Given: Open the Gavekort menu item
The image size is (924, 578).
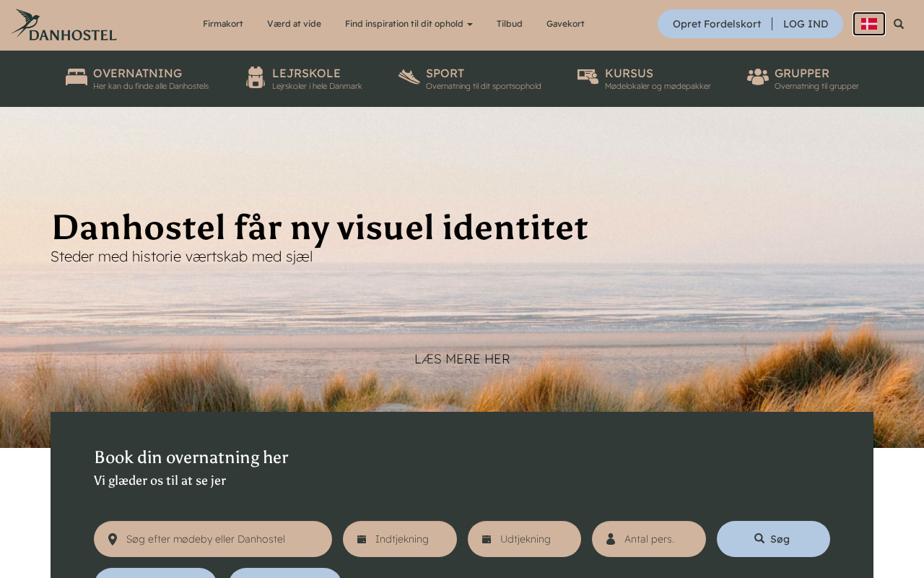Looking at the screenshot, I should point(565,24).
